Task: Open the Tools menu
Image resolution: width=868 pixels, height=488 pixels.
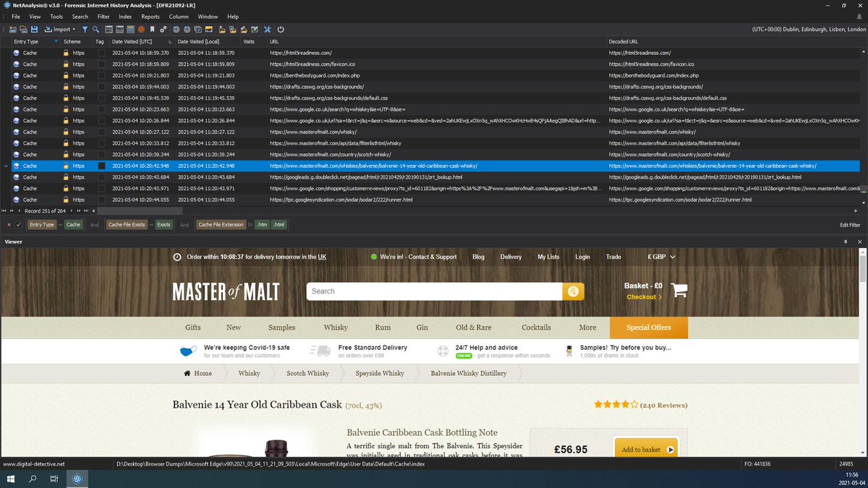Action: coord(56,16)
